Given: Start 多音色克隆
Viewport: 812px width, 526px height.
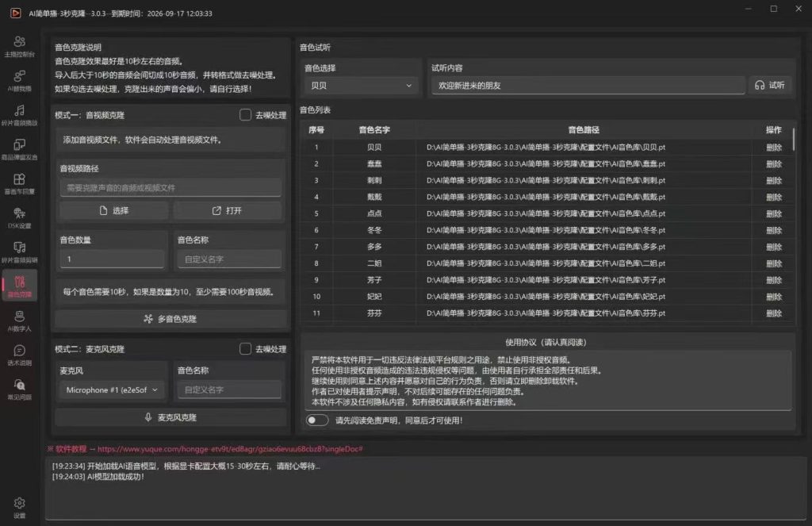Looking at the screenshot, I should pyautogui.click(x=170, y=319).
